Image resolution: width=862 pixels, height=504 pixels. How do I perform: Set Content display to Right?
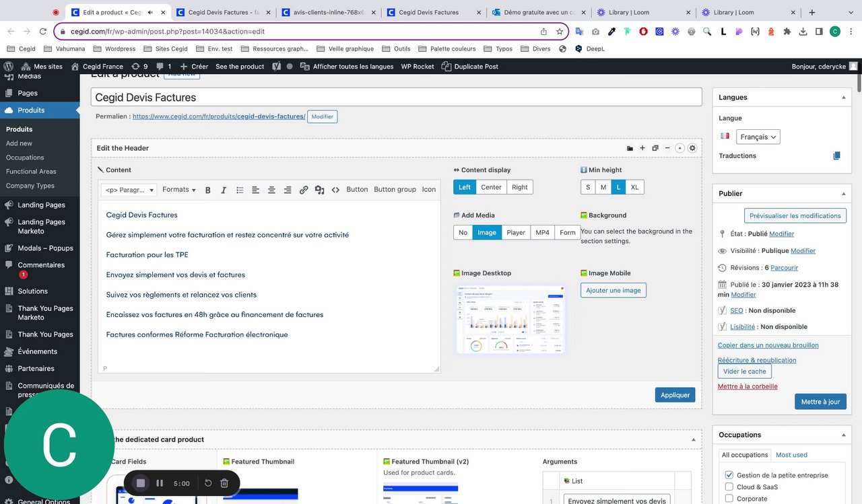point(520,187)
